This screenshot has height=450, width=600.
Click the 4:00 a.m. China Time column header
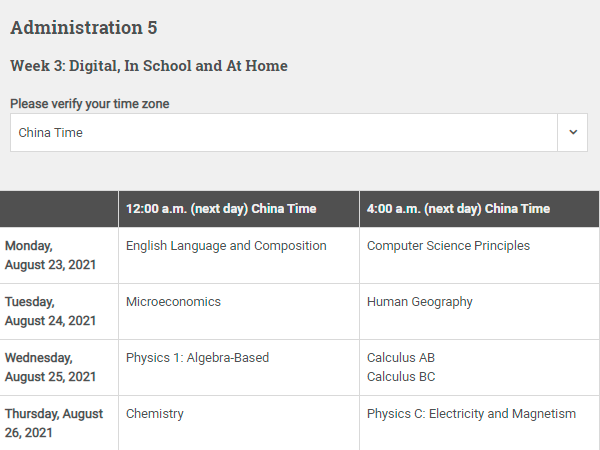458,209
